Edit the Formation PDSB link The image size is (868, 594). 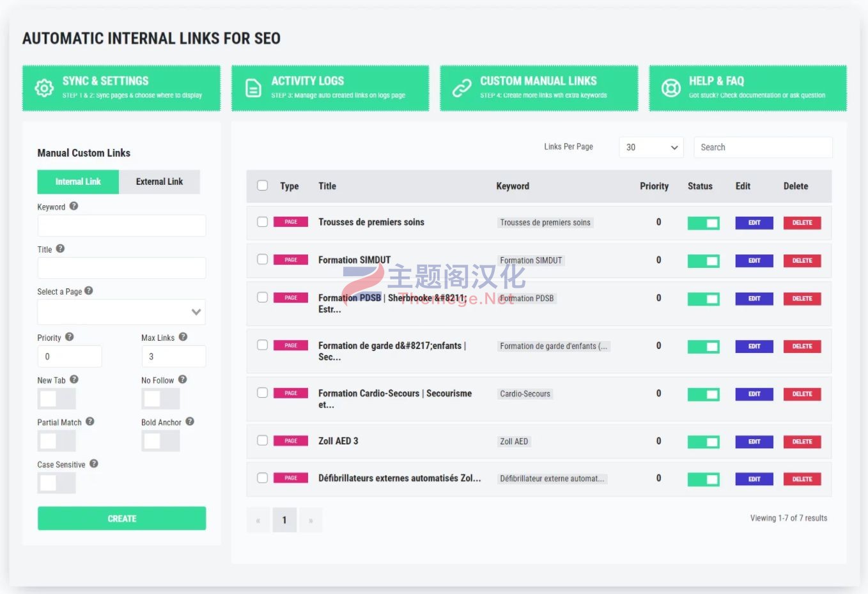coord(754,299)
